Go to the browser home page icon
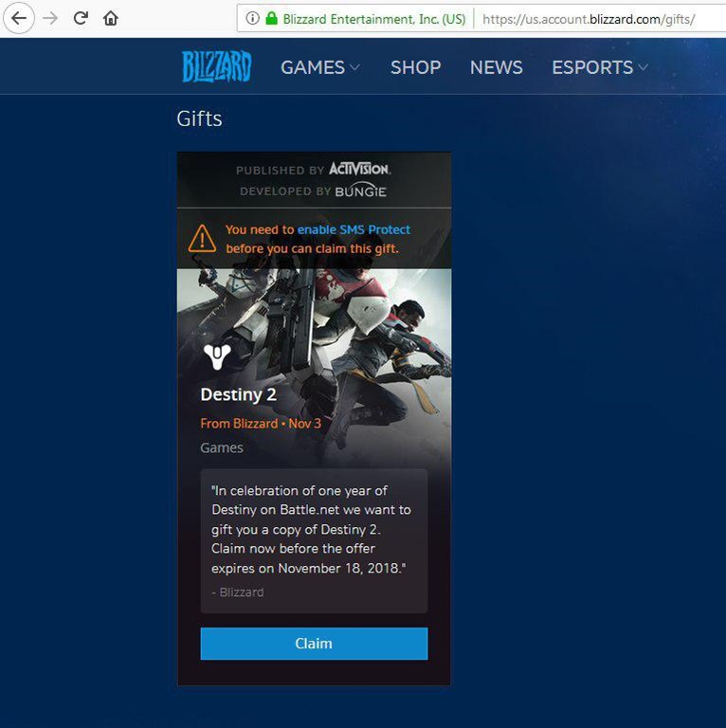Screen dimensions: 726x728 coord(111,18)
